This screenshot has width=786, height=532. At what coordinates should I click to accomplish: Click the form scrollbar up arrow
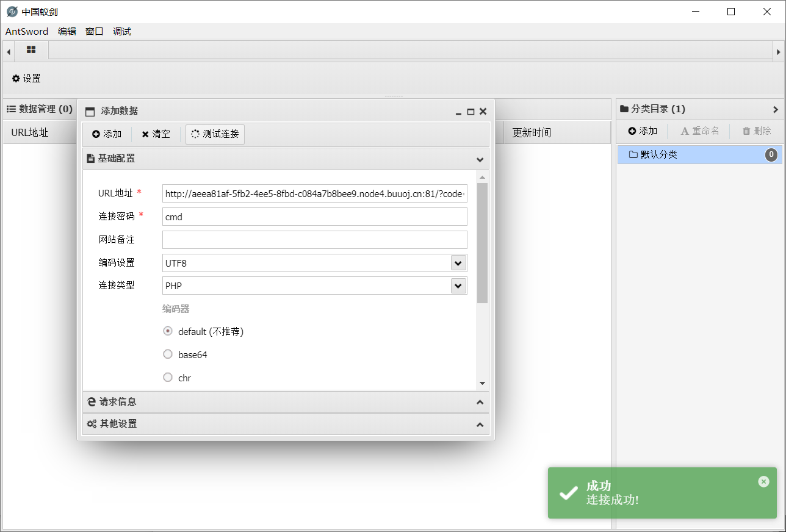click(482, 178)
